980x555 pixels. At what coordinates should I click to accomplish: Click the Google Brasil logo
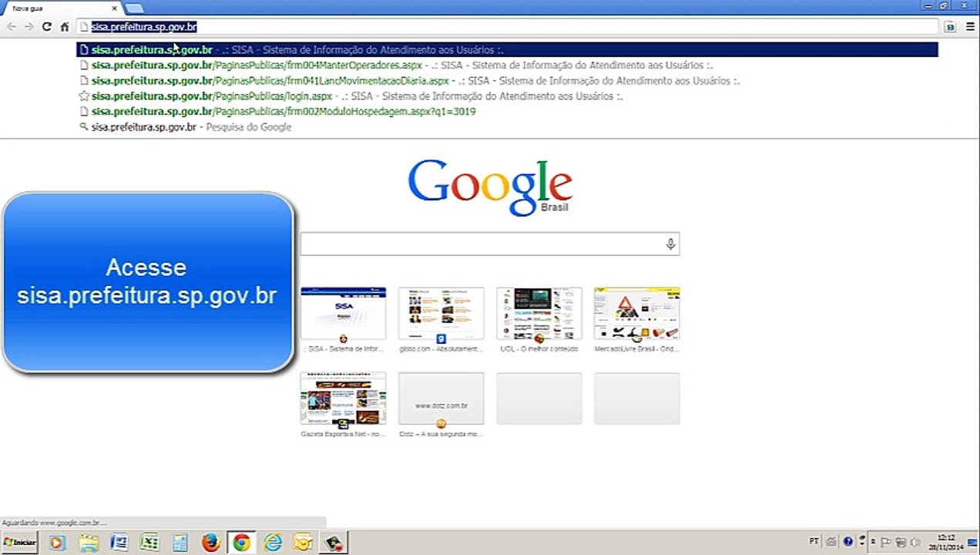tap(490, 187)
